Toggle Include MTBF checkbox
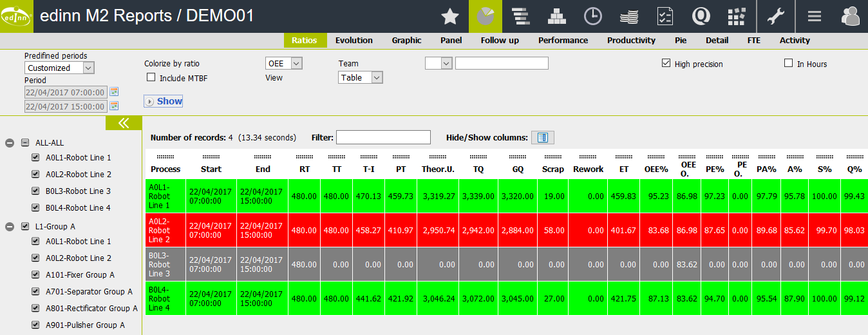The height and width of the screenshot is (335, 868). [x=151, y=77]
